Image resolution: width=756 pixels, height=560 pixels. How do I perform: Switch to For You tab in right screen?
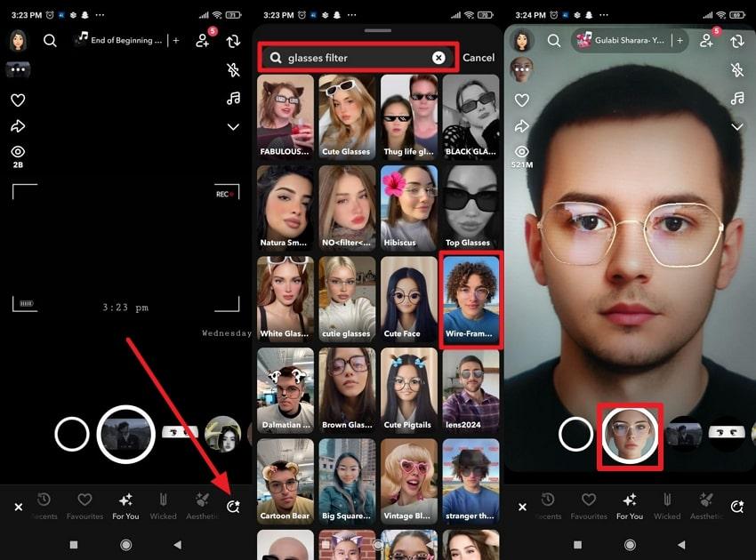click(x=630, y=507)
